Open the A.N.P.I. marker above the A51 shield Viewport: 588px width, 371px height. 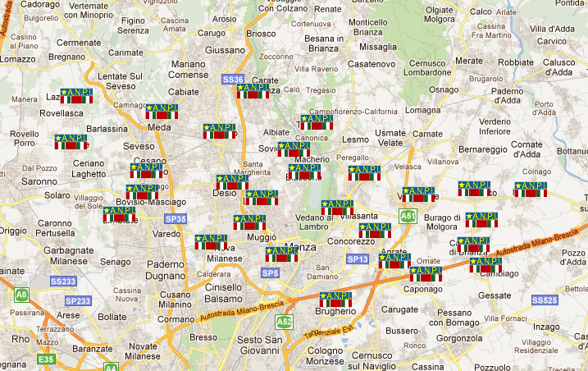[x=418, y=195]
